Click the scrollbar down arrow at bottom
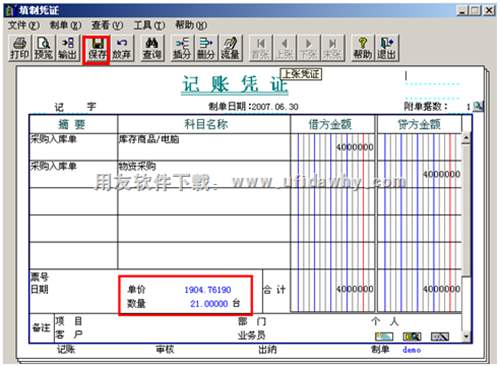Viewport: 500px width, 366px height. (466, 336)
